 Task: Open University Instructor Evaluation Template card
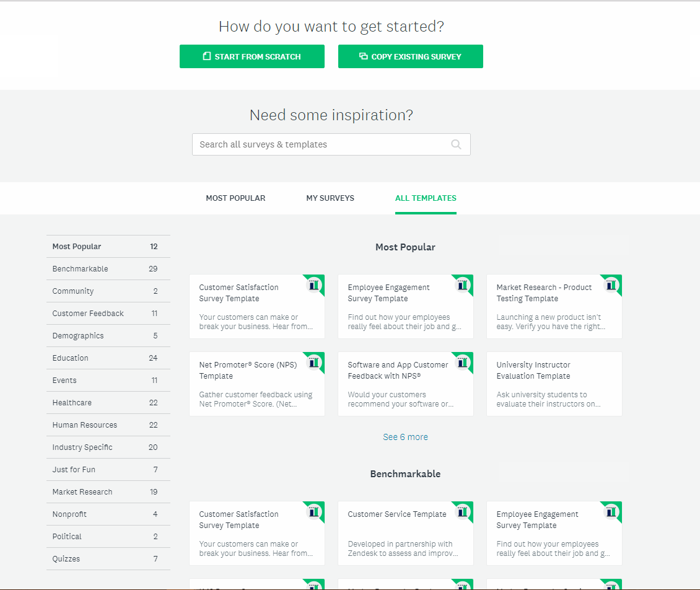point(554,384)
